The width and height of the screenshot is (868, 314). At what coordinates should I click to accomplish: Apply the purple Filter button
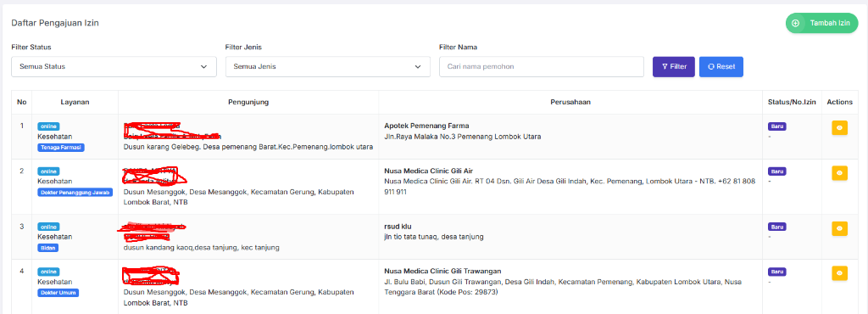pos(674,66)
